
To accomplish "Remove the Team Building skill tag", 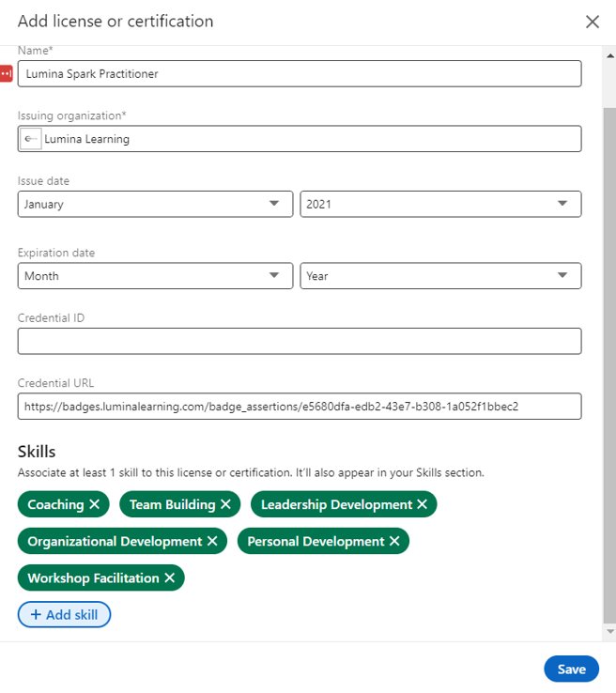I will [x=225, y=504].
